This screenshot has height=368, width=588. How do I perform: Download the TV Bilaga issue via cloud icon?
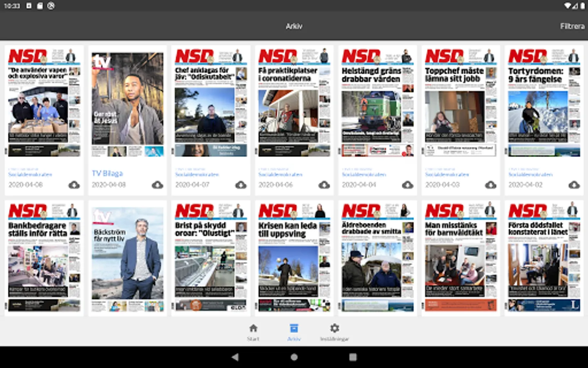click(x=157, y=185)
